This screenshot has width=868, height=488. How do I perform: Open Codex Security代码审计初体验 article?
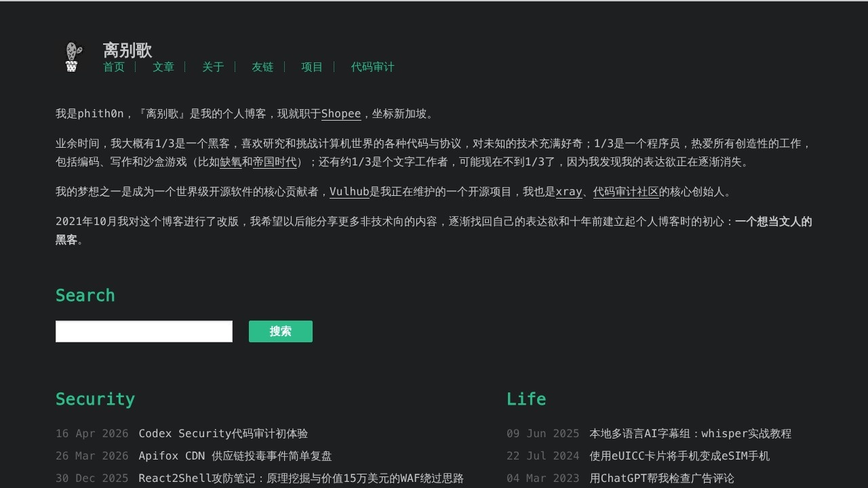[223, 434]
